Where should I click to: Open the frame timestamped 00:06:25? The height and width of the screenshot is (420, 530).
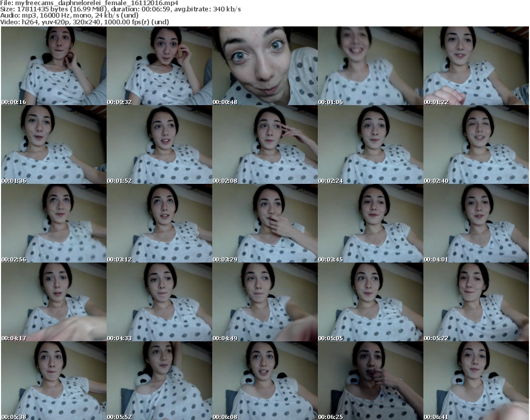(x=370, y=381)
